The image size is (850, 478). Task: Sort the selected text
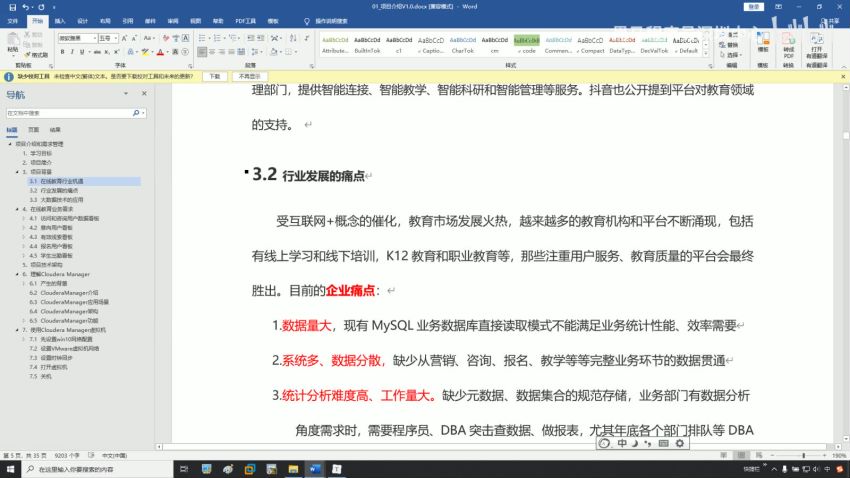pyautogui.click(x=293, y=38)
